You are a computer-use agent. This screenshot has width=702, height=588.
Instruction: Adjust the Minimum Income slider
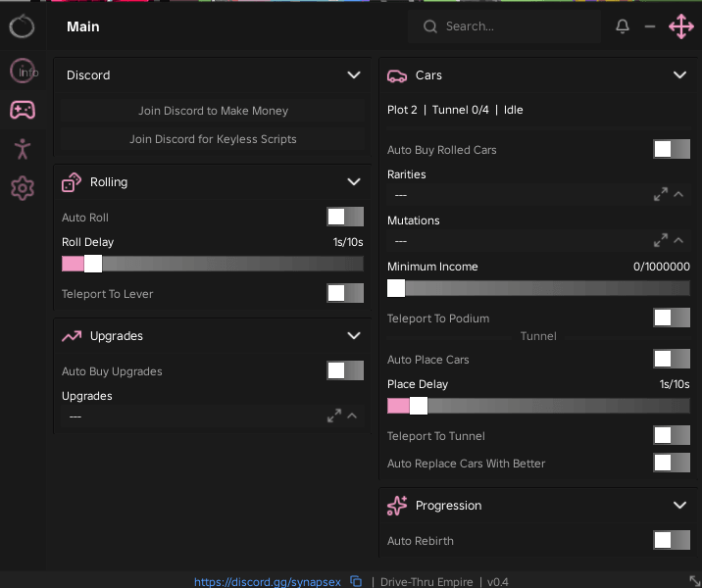click(x=538, y=288)
